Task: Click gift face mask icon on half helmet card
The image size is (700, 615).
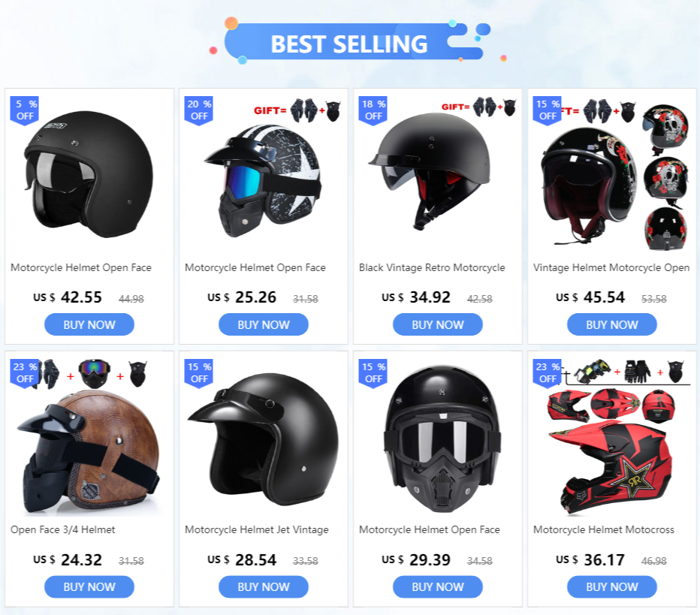Action: (x=510, y=107)
